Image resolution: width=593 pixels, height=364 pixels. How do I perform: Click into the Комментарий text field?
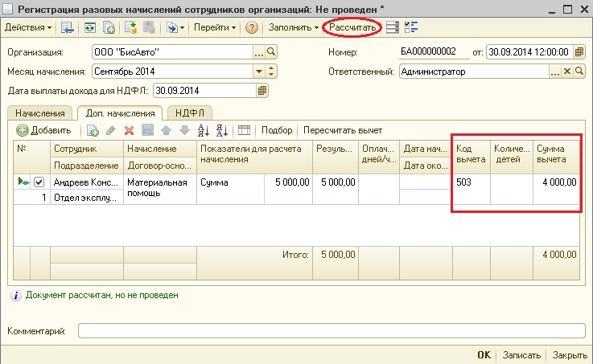pyautogui.click(x=332, y=330)
